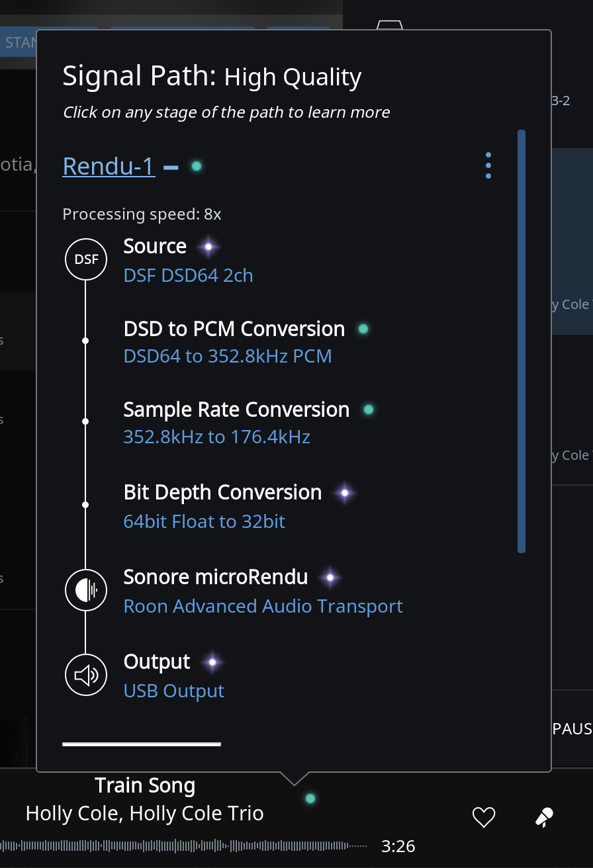Select Roon Advanced Audio Transport stage
The width and height of the screenshot is (593, 868).
coord(263,607)
